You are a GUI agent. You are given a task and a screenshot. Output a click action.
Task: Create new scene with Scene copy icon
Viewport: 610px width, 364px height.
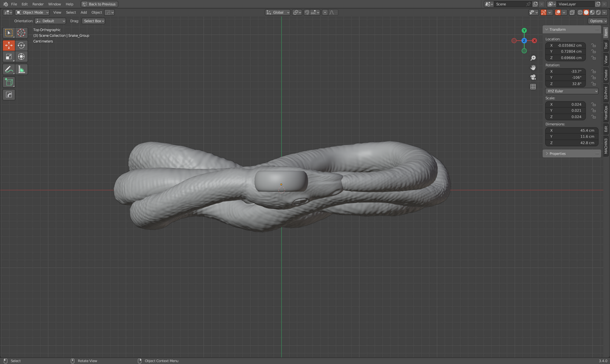click(x=535, y=4)
